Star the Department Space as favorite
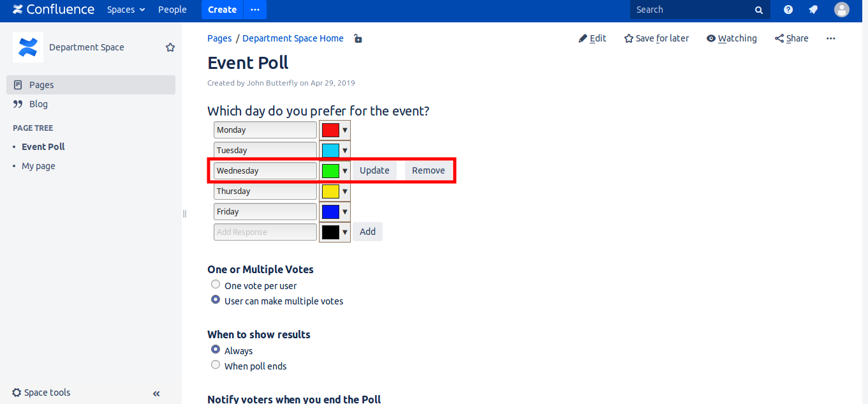 click(170, 47)
